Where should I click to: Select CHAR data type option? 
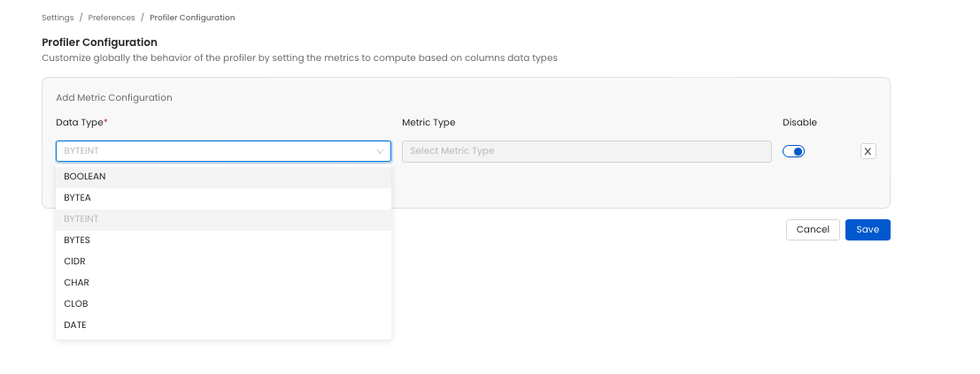pyautogui.click(x=76, y=282)
